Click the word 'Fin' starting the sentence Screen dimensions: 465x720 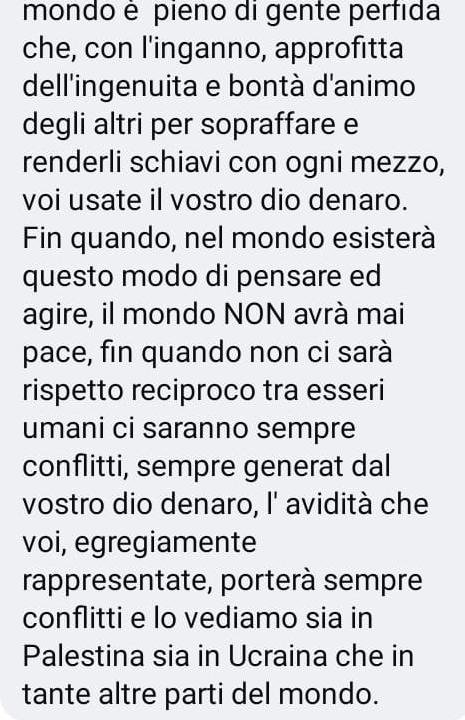(42, 238)
